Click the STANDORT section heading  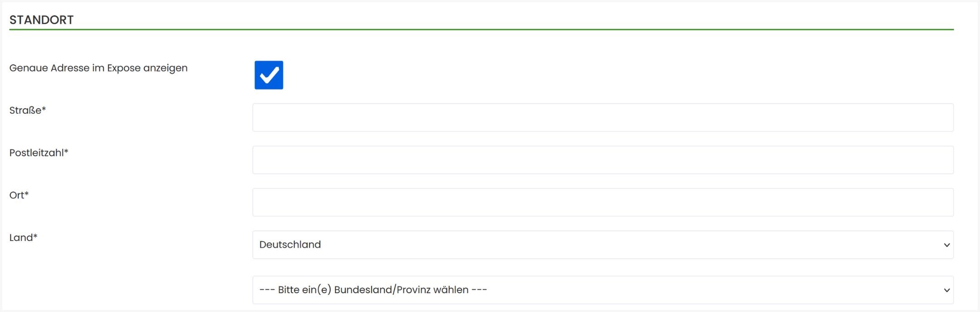tap(41, 20)
